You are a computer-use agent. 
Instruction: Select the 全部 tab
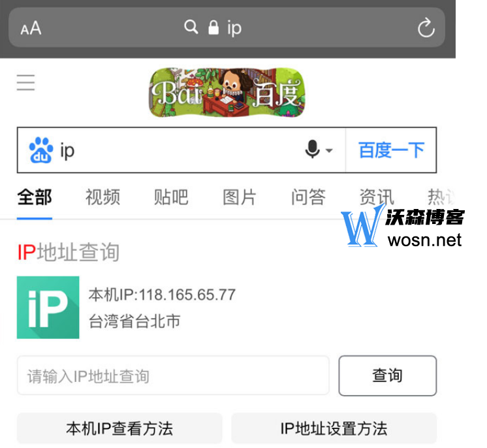coord(35,197)
